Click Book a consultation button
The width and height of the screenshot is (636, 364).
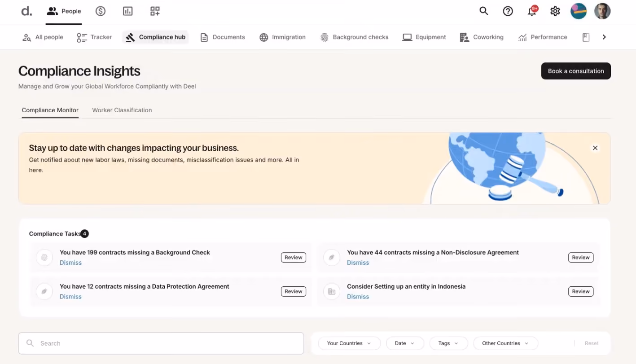pyautogui.click(x=576, y=71)
